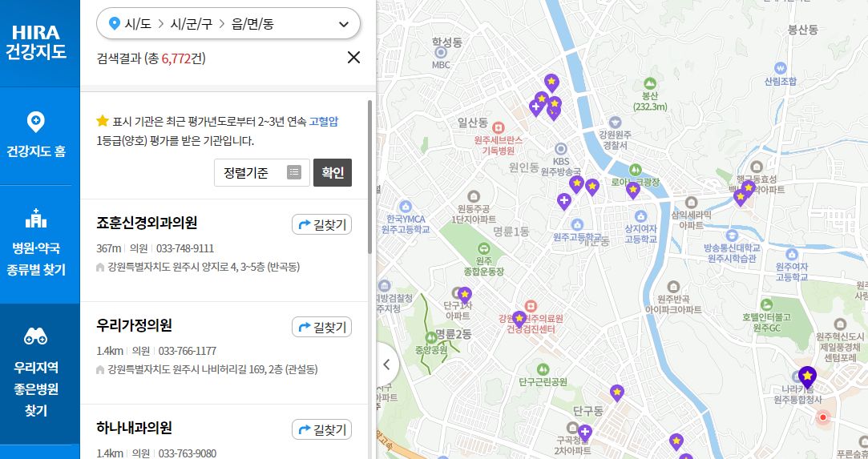Click the 원주 종합운동장 icon

(483, 248)
